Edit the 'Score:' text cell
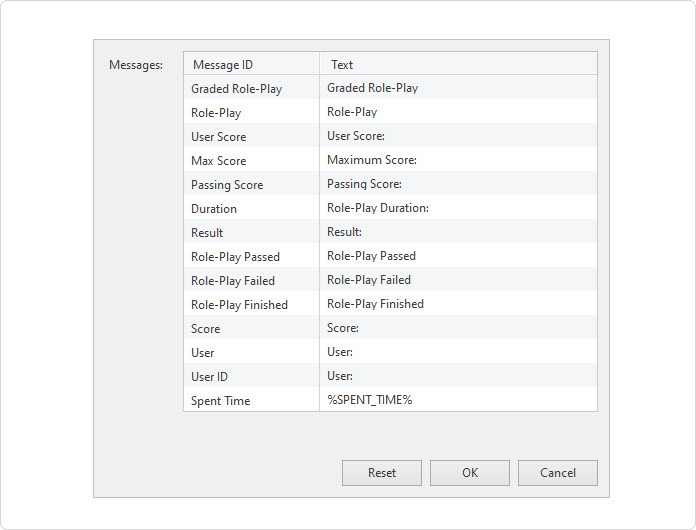Viewport: 696px width, 530px height. click(x=458, y=328)
